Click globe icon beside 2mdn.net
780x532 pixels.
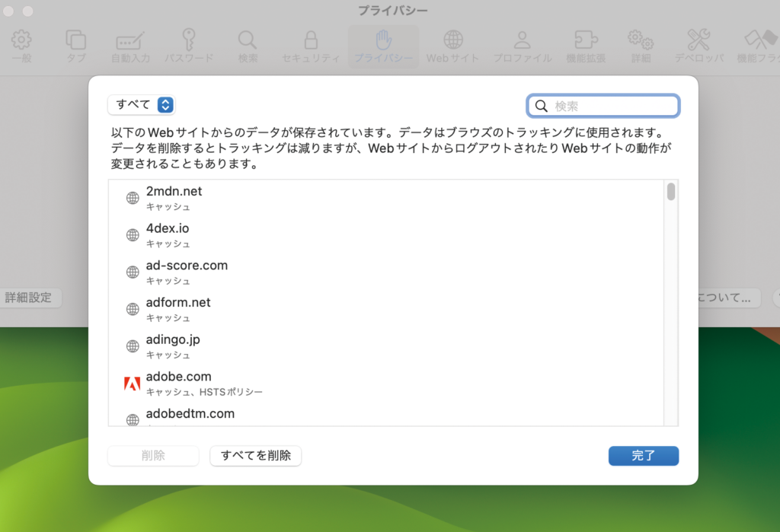(133, 198)
